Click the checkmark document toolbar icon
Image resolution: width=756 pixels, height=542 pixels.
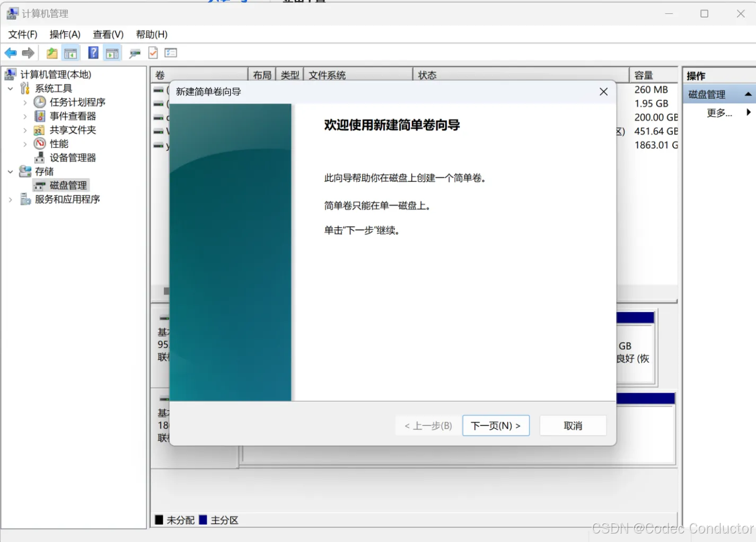[x=153, y=53]
